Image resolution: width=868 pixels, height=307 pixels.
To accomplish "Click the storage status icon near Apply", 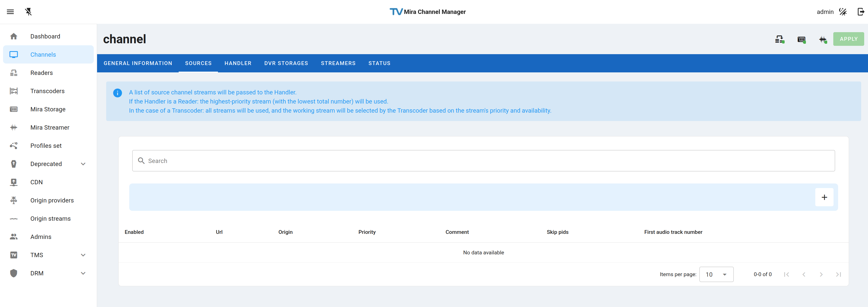I will [x=801, y=39].
